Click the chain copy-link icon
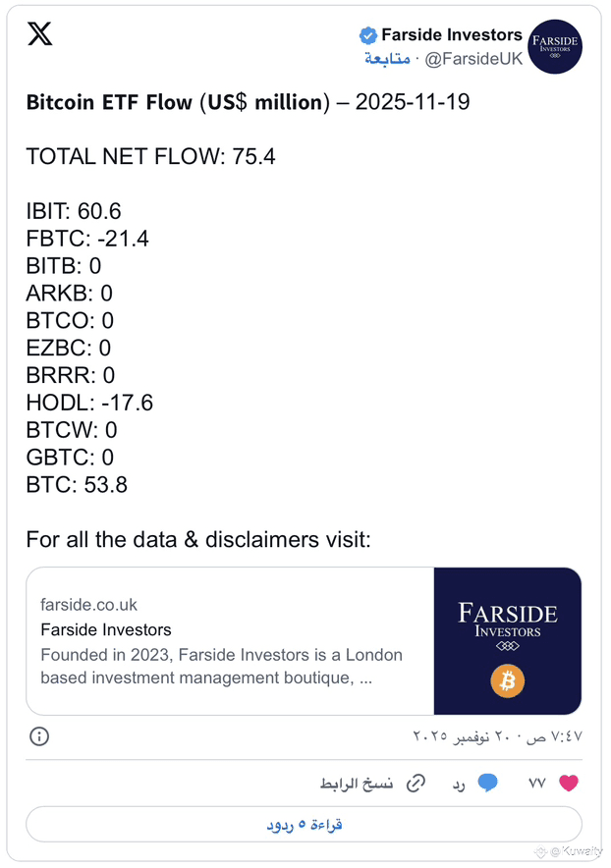Image resolution: width=611 pixels, height=868 pixels. 417,784
